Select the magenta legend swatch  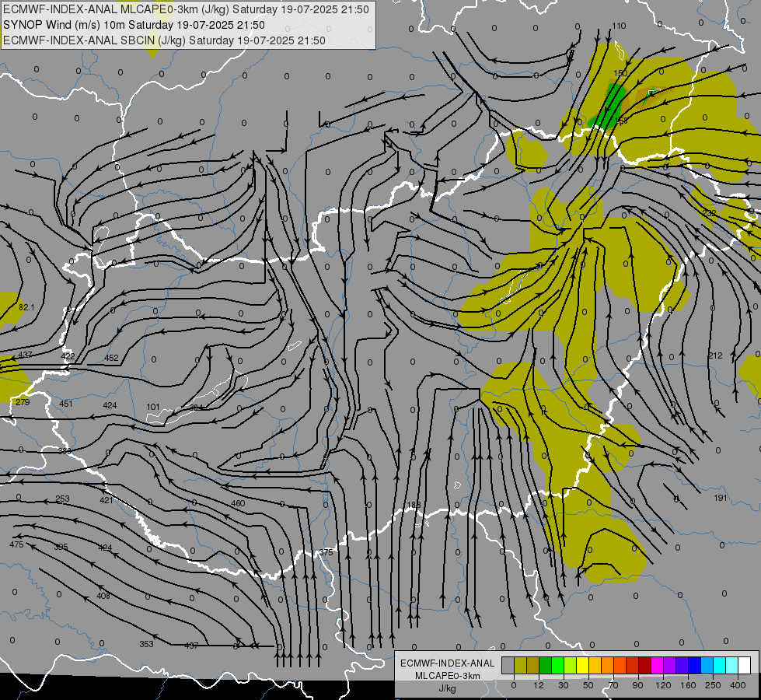click(658, 665)
